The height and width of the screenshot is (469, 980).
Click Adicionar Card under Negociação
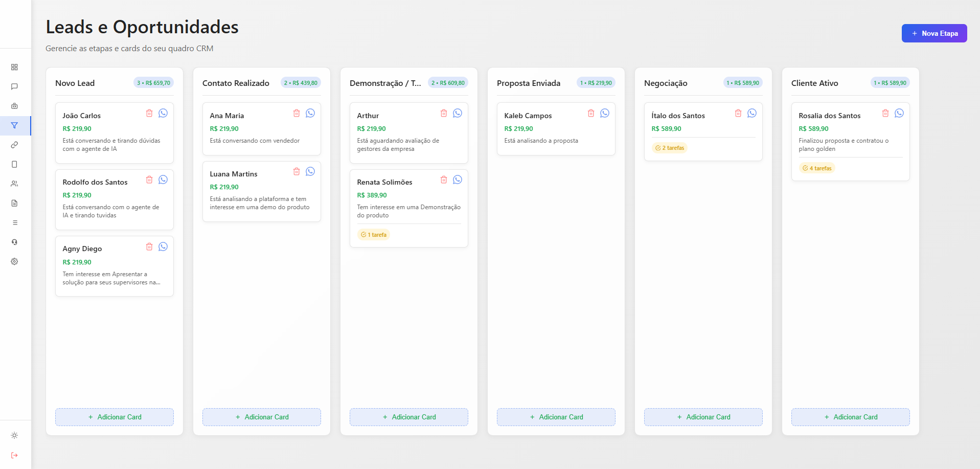703,417
